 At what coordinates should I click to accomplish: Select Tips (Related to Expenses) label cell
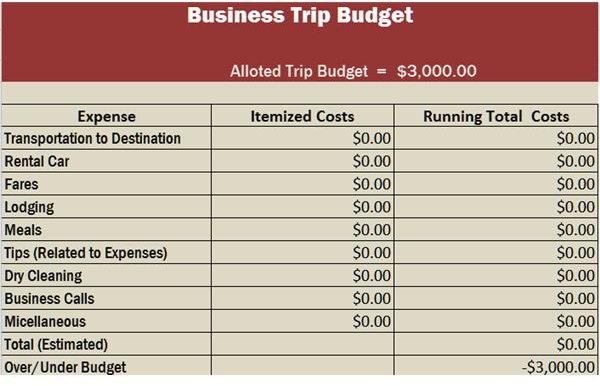[106, 252]
